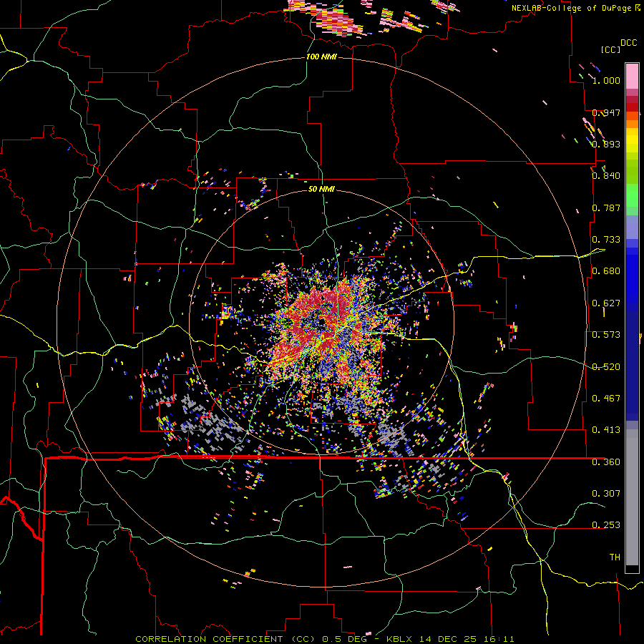Select the 0.253 legend value
Screen dimensions: 644x644
click(x=606, y=525)
